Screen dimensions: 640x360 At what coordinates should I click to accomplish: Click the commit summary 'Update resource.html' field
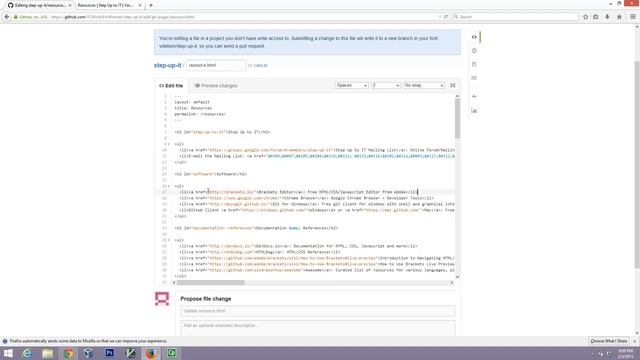pyautogui.click(x=318, y=311)
